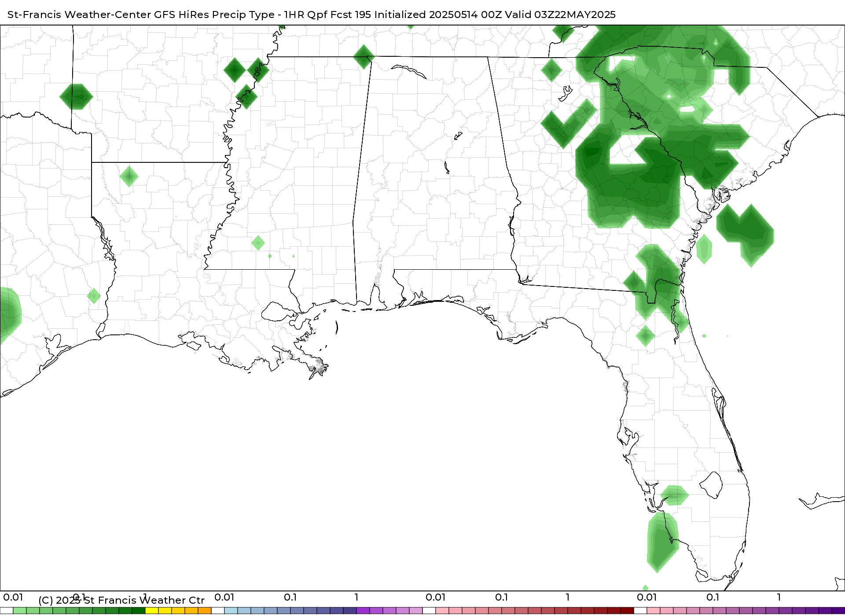This screenshot has height=616, width=845.
Task: Select the darkest maroon legend swatch
Action: click(x=627, y=611)
